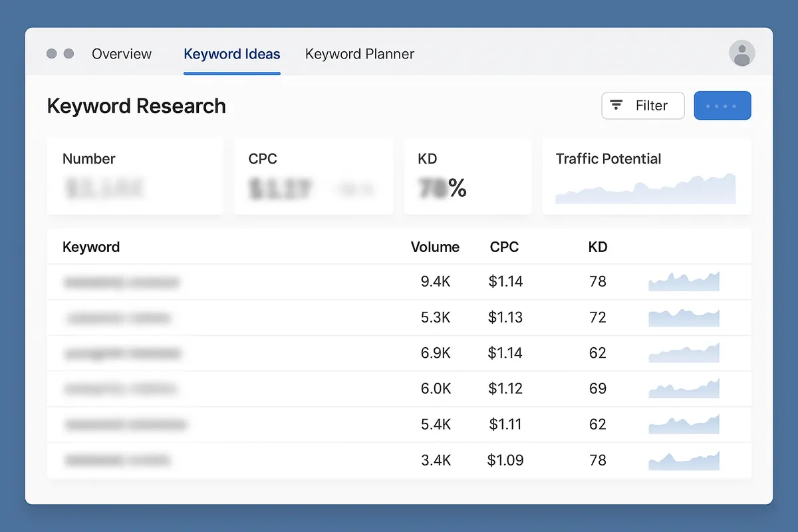
Task: Open the Number summary card
Action: click(135, 176)
